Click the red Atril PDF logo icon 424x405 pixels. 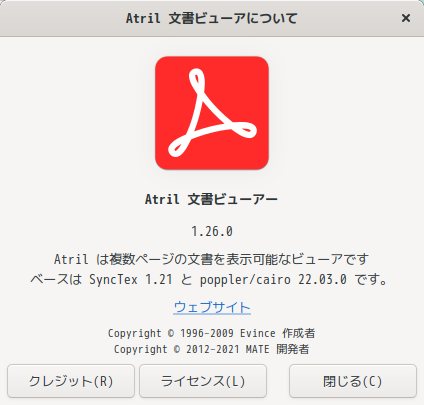[x=212, y=113]
